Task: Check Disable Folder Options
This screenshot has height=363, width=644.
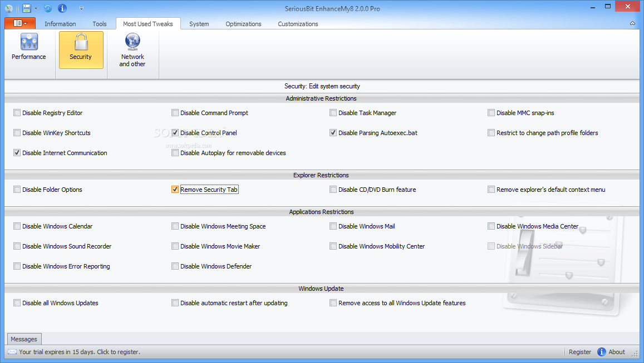Action: pos(17,189)
